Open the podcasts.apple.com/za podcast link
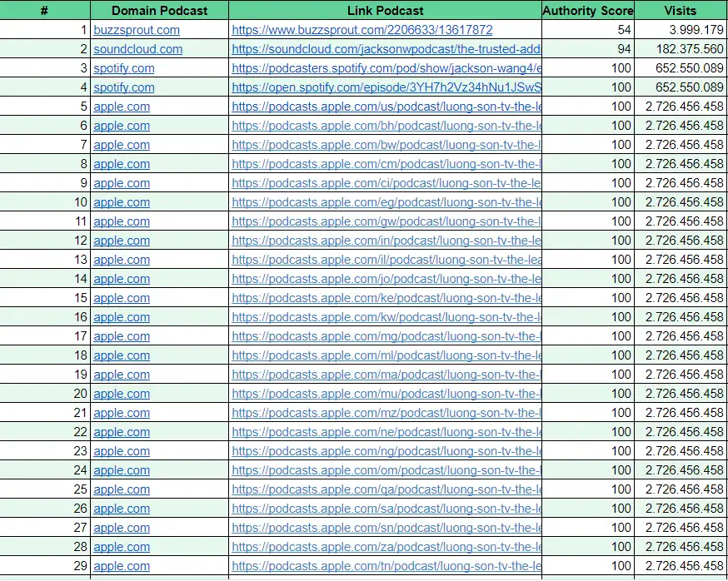This screenshot has width=728, height=581. click(386, 547)
